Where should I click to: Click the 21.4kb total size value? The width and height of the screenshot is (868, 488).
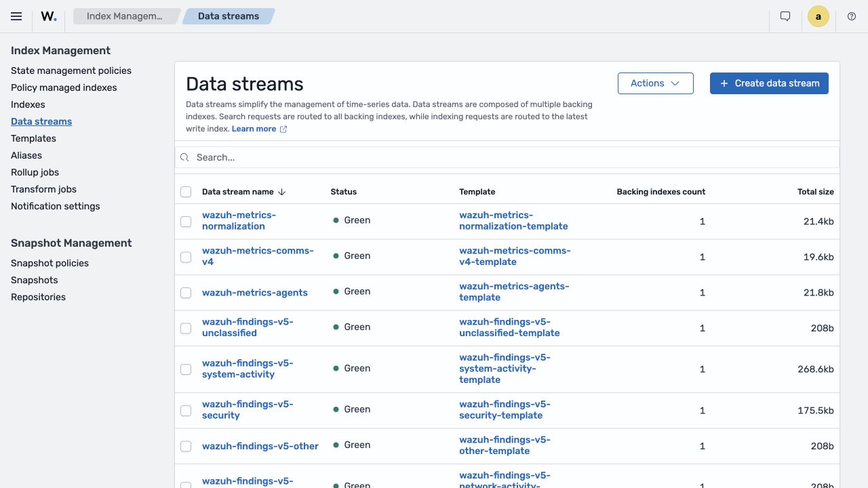pyautogui.click(x=818, y=222)
